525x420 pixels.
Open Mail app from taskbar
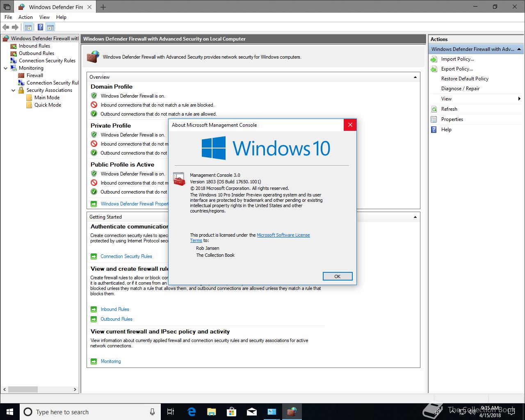pyautogui.click(x=252, y=412)
